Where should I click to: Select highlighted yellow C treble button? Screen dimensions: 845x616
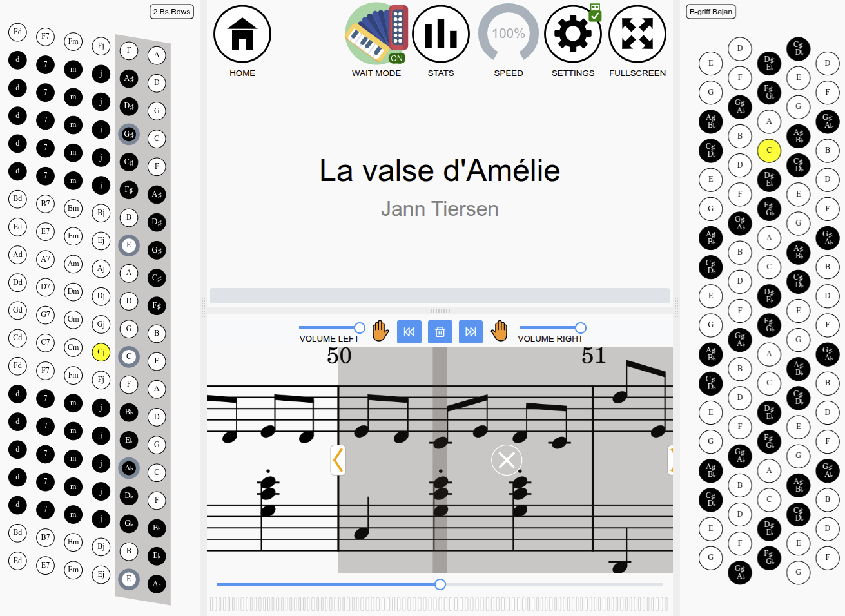(x=769, y=150)
